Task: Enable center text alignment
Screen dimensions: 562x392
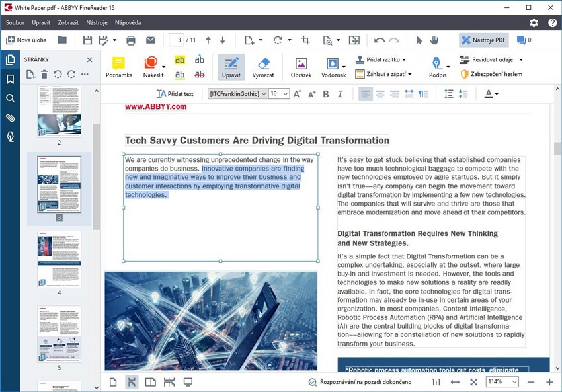Action: 379,94
